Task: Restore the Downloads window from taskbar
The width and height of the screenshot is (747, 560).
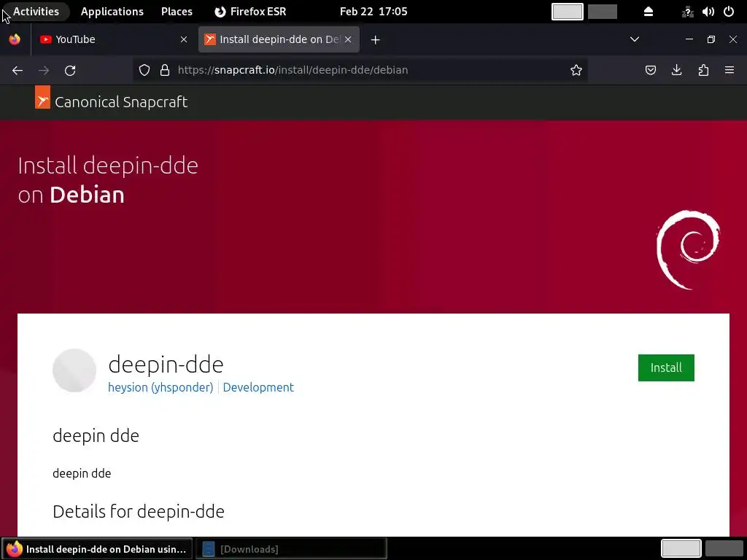Action: [291, 549]
